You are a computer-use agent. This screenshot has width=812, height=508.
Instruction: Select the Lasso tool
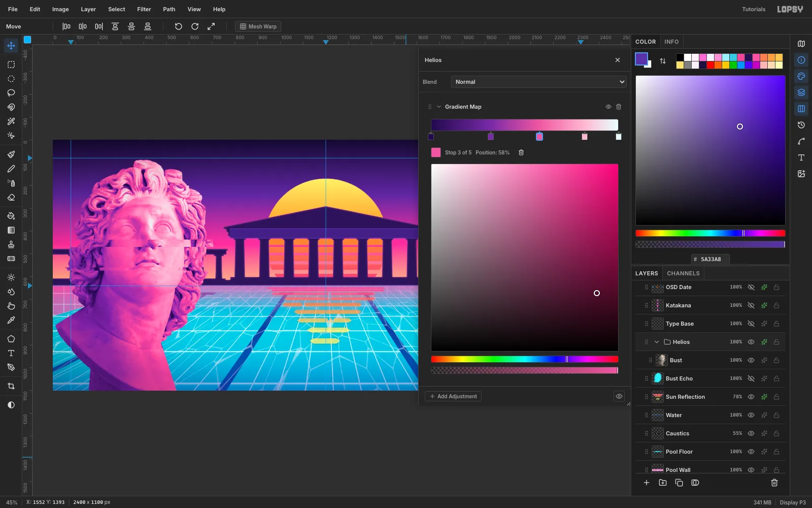pos(11,93)
